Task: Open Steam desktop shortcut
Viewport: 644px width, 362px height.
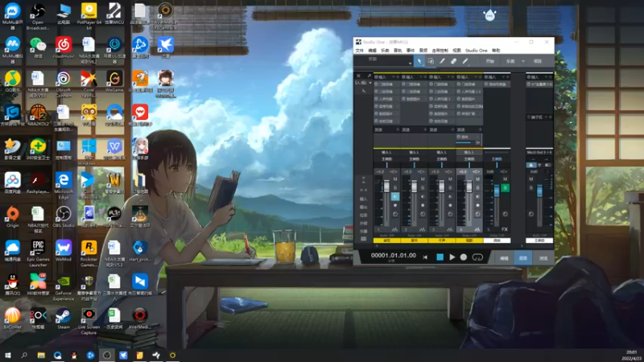Action: tap(64, 319)
